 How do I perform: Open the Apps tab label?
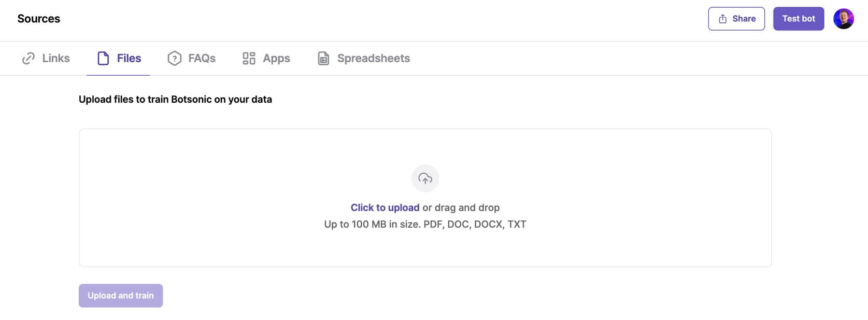click(x=276, y=59)
